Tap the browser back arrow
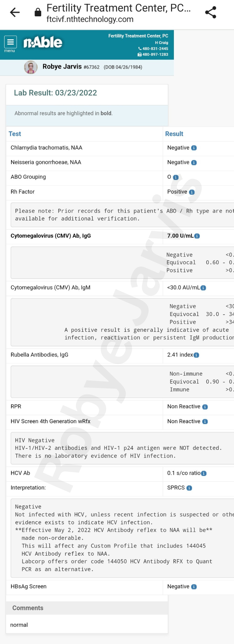Image resolution: width=234 pixels, height=644 pixels. pos(15,13)
